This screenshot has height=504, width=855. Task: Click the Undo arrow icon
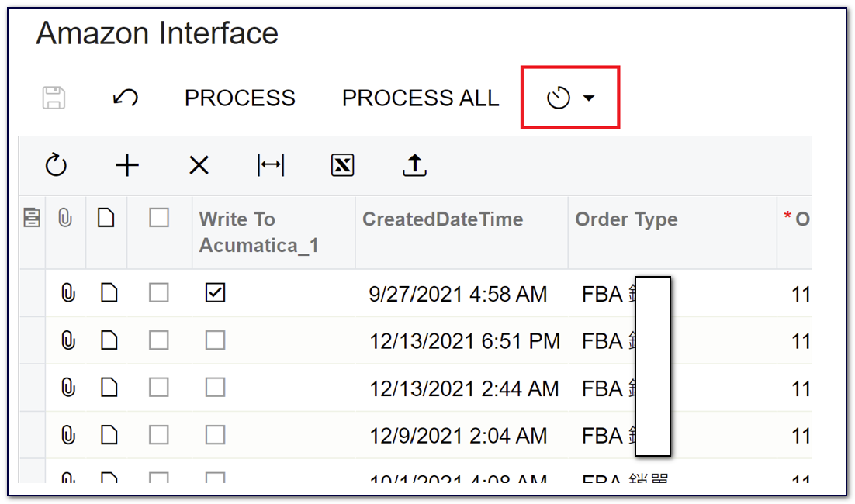[x=126, y=98]
